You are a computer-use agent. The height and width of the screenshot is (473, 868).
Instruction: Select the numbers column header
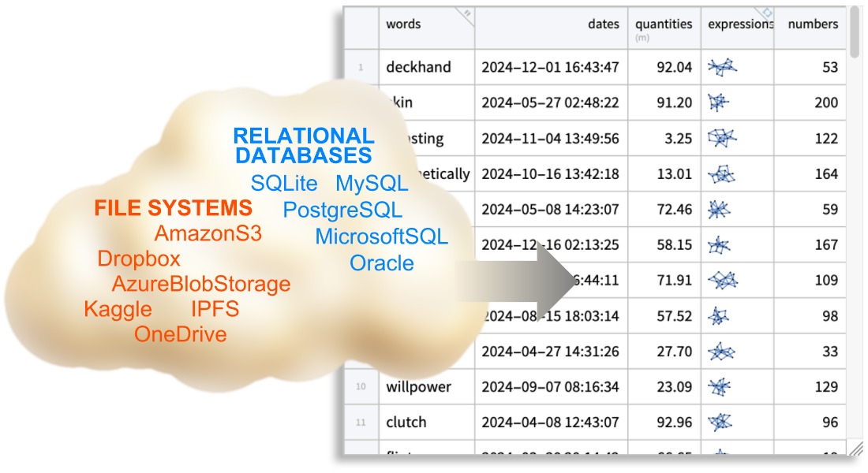pyautogui.click(x=813, y=24)
